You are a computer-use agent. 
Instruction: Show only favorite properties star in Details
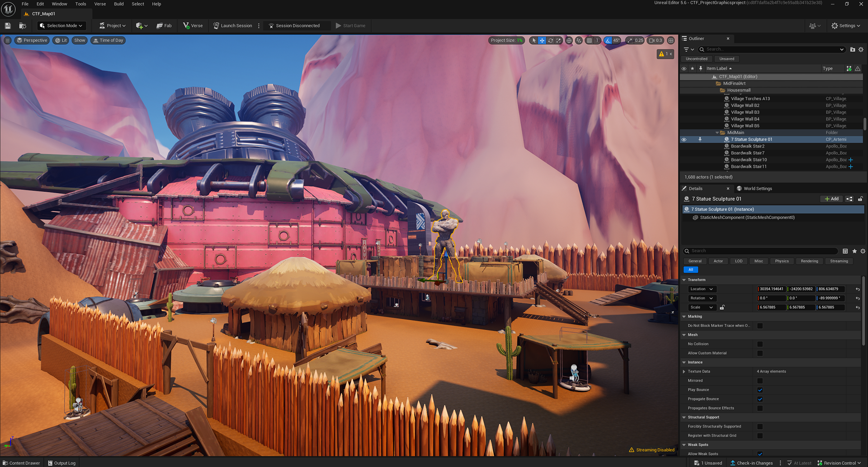854,251
